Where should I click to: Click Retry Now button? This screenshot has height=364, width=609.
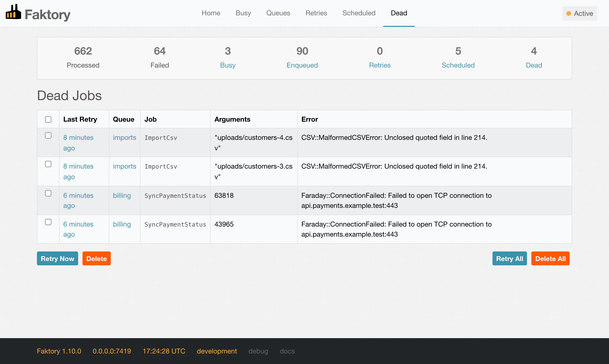[x=58, y=258]
